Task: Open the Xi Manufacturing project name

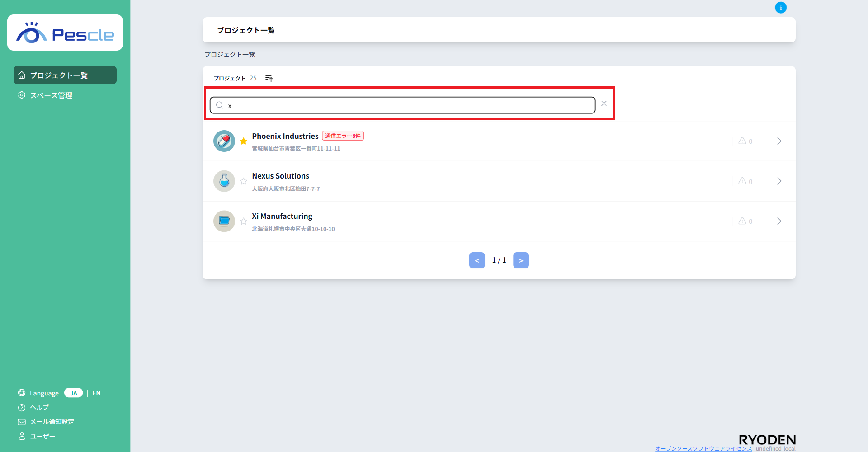Action: pyautogui.click(x=282, y=216)
